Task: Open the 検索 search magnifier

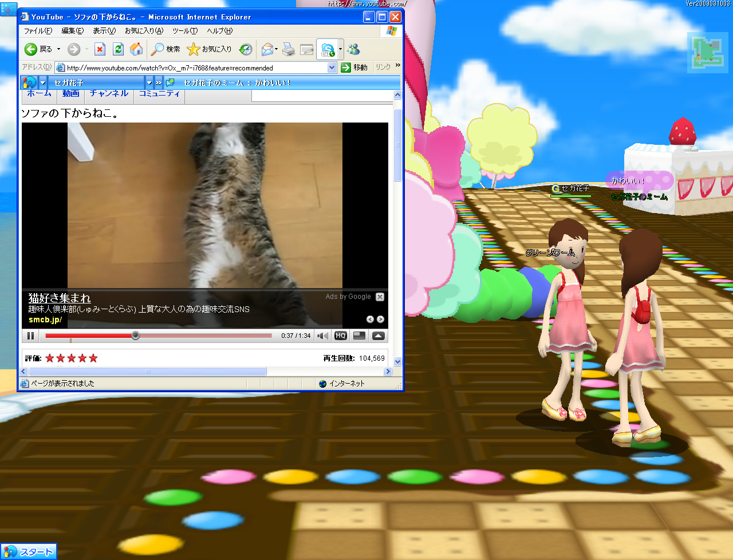Action: [165, 49]
